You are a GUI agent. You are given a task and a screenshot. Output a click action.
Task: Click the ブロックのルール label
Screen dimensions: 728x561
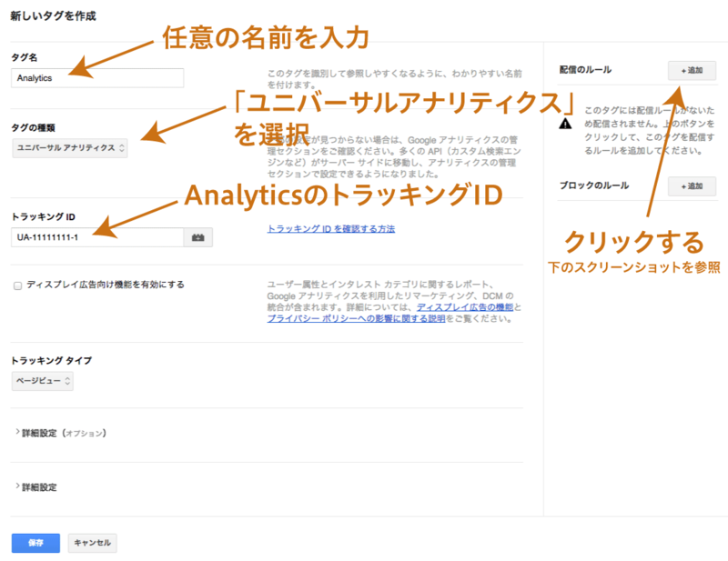(x=594, y=185)
